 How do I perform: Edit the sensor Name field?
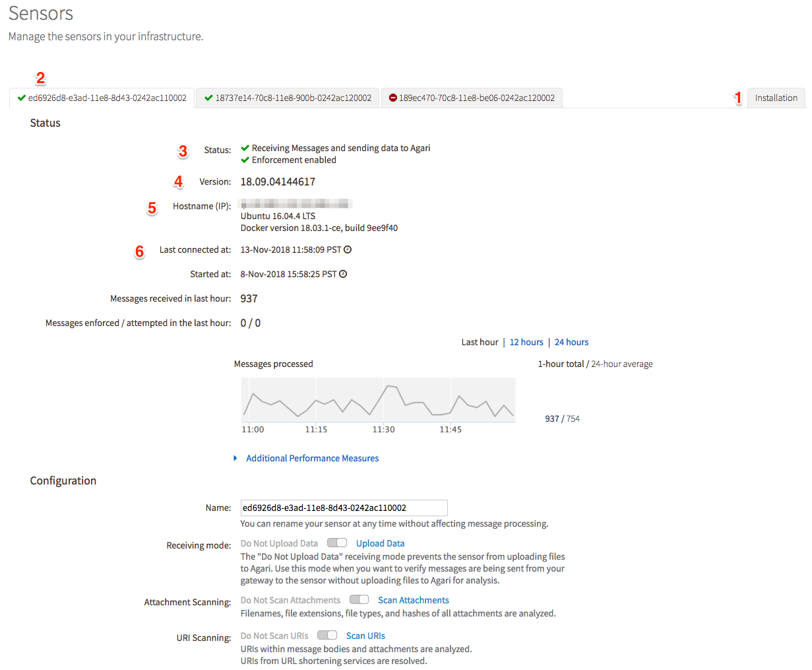point(344,508)
